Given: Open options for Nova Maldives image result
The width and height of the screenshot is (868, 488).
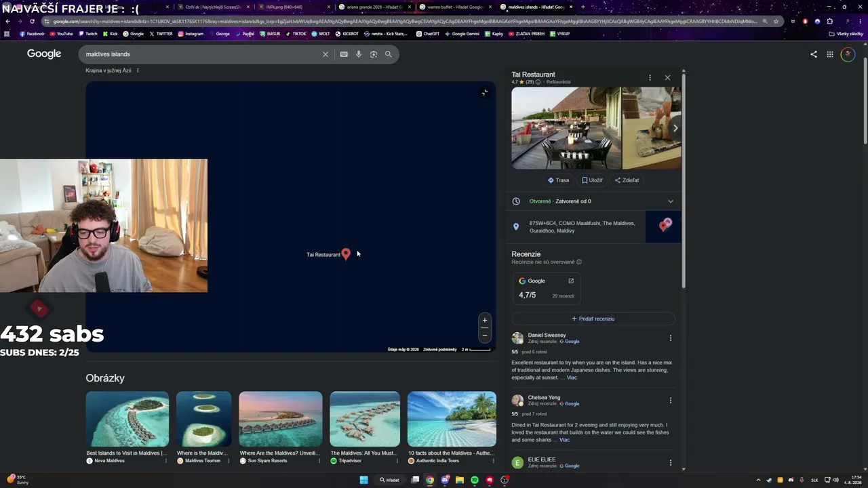Looking at the screenshot, I should (x=165, y=461).
